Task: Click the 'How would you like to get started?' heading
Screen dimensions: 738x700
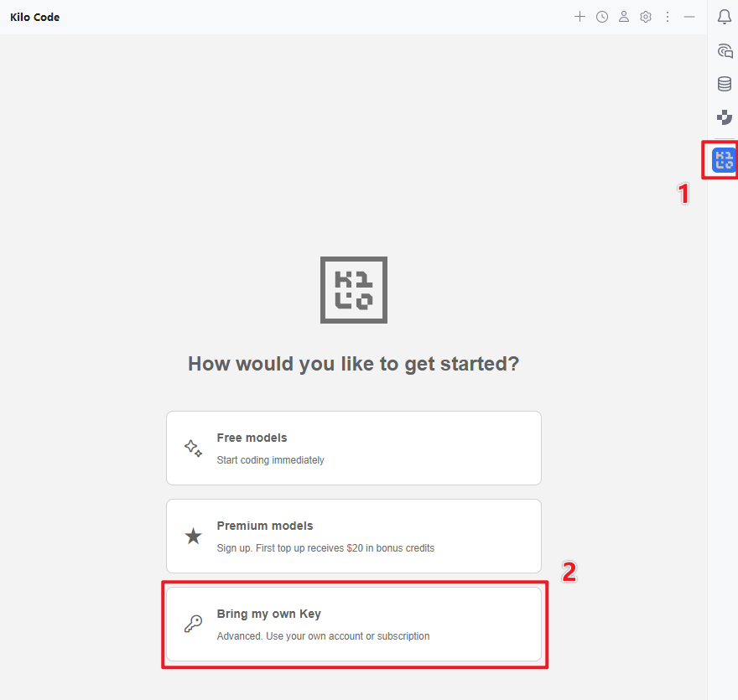Action: coord(354,364)
